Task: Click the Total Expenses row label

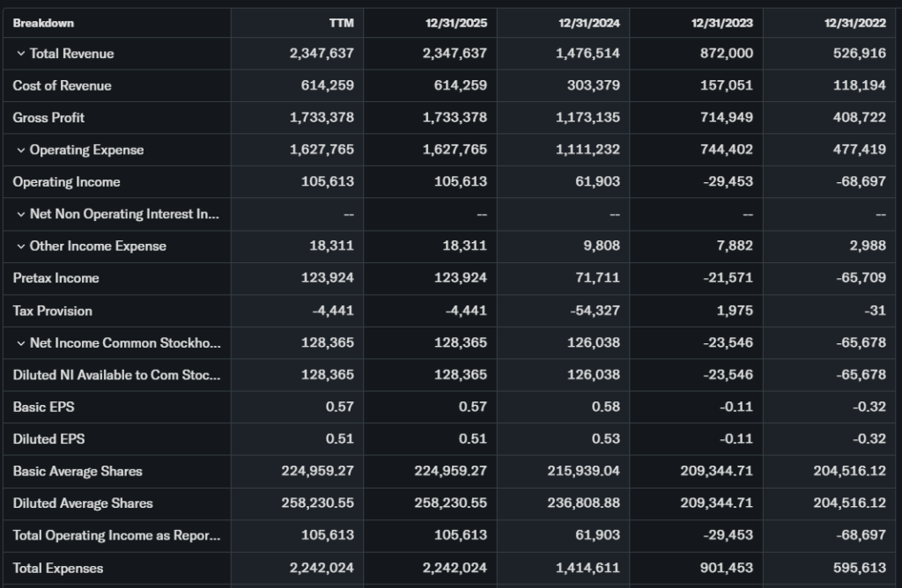Action: click(x=57, y=568)
